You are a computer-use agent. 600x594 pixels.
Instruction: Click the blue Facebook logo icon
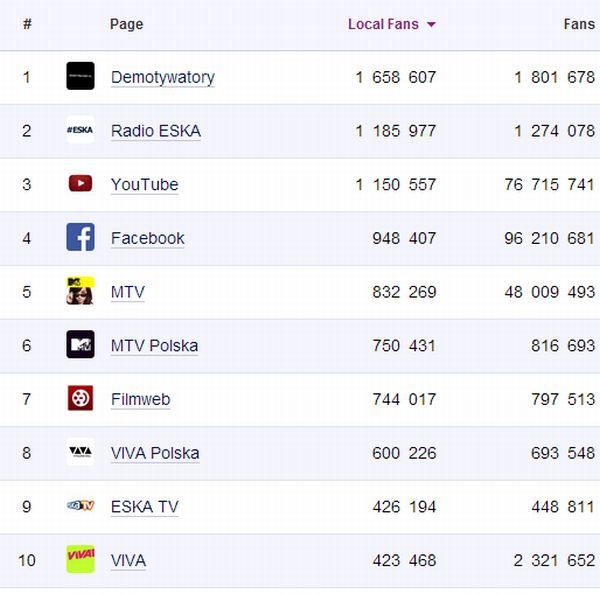(x=80, y=238)
